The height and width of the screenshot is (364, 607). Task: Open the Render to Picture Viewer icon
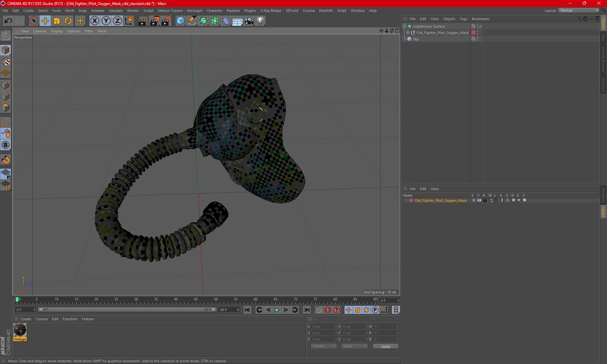(154, 21)
